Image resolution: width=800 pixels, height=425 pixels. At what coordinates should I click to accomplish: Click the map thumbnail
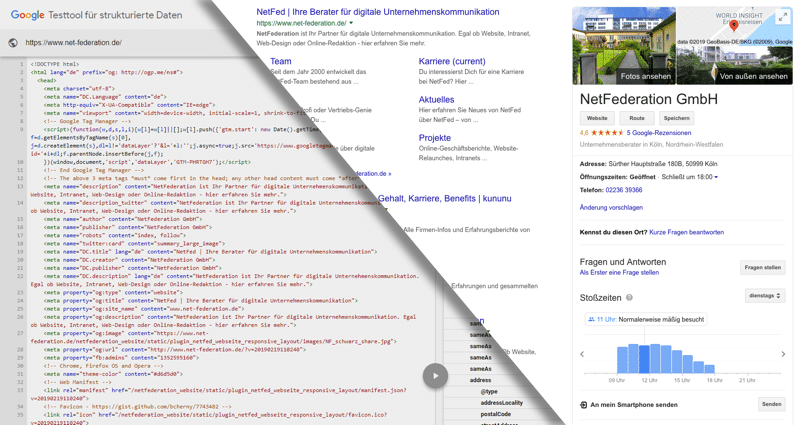click(x=735, y=26)
